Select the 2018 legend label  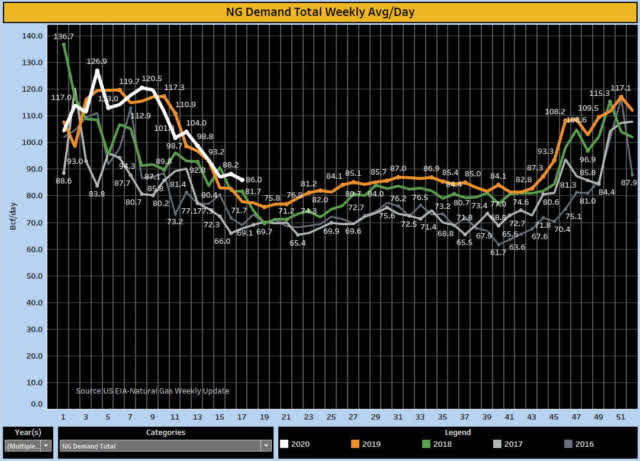[x=442, y=444]
